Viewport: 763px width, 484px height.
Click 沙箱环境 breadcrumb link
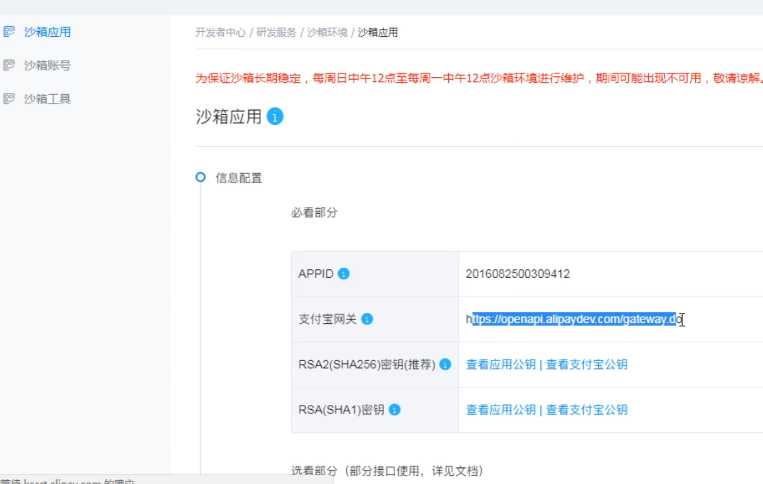click(327, 33)
